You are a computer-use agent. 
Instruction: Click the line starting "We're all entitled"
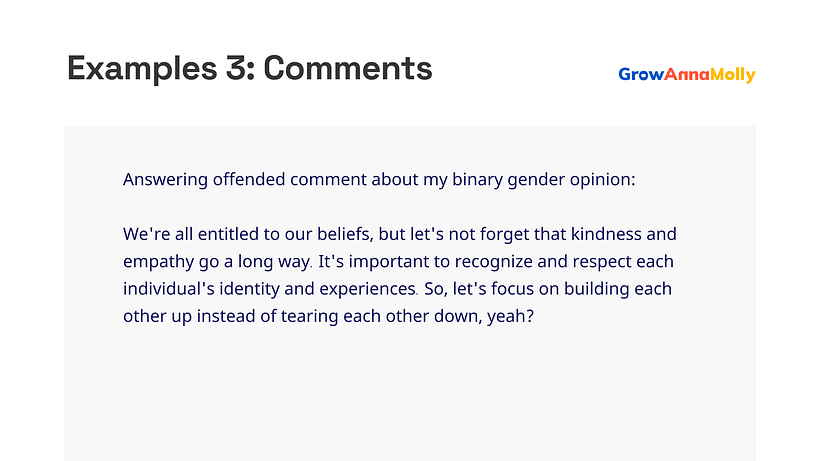pyautogui.click(x=400, y=234)
